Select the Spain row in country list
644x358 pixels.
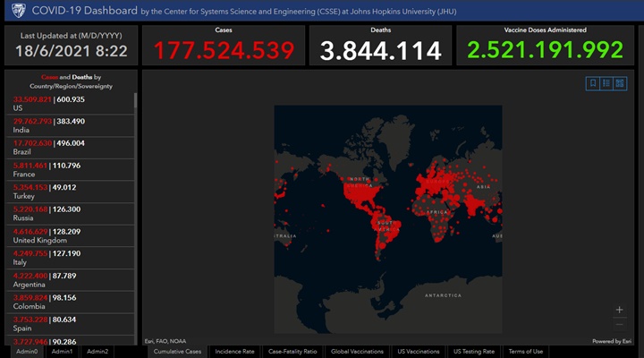coord(70,324)
